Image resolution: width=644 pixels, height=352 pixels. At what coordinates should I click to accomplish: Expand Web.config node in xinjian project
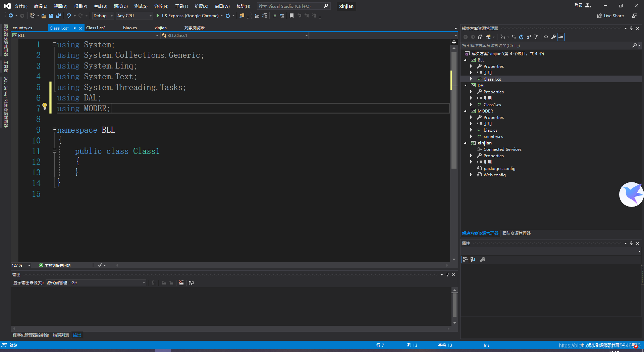(471, 175)
